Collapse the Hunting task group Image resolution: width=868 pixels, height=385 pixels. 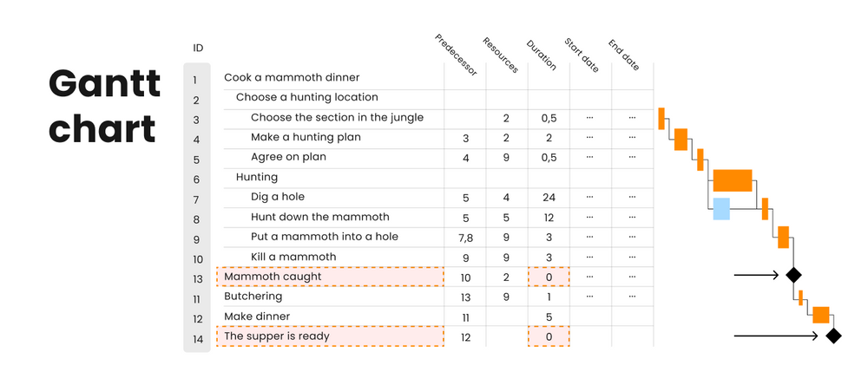[256, 177]
